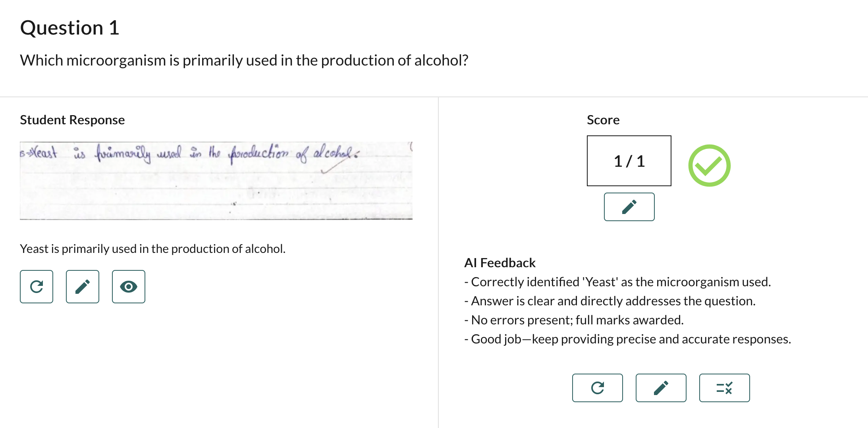Viewport: 868px width, 428px height.
Task: Open the Score section
Action: [x=603, y=120]
